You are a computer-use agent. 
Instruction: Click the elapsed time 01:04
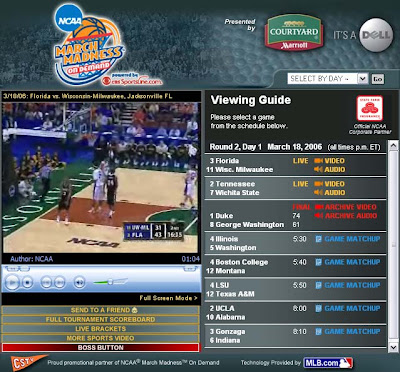pyautogui.click(x=191, y=259)
